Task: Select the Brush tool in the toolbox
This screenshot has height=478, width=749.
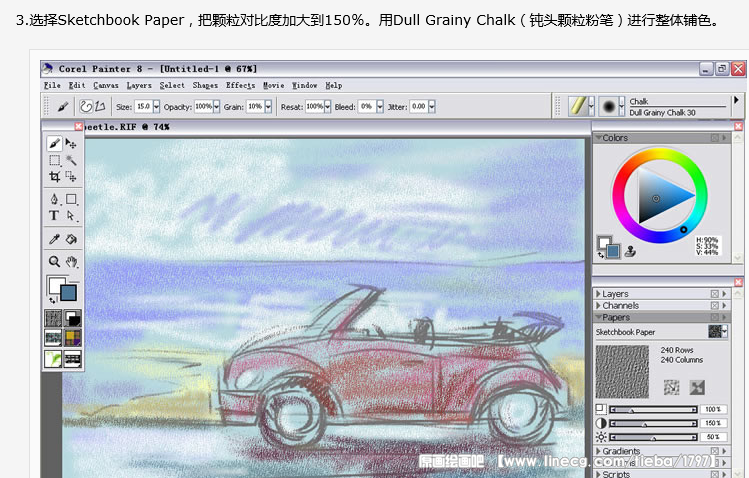Action: (54, 143)
